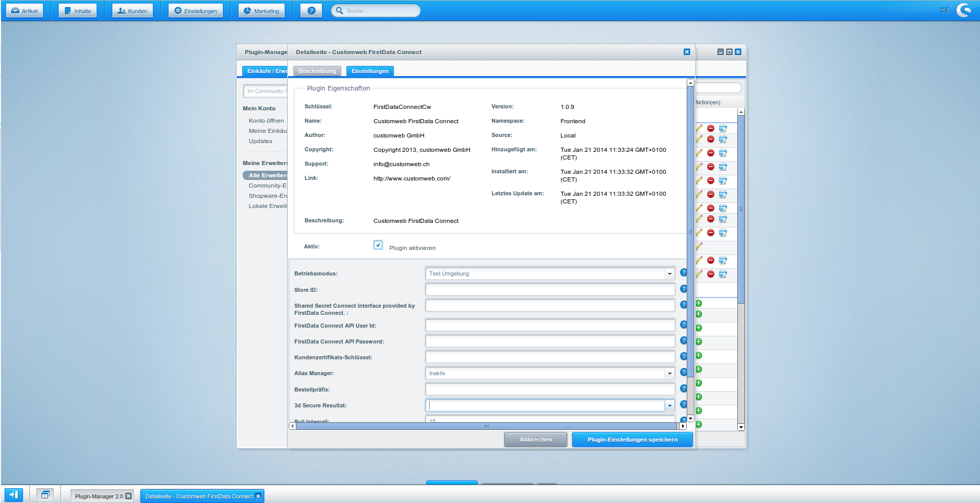Click edit pencil in the row without delete icon
The width and height of the screenshot is (980, 503).
699,247
